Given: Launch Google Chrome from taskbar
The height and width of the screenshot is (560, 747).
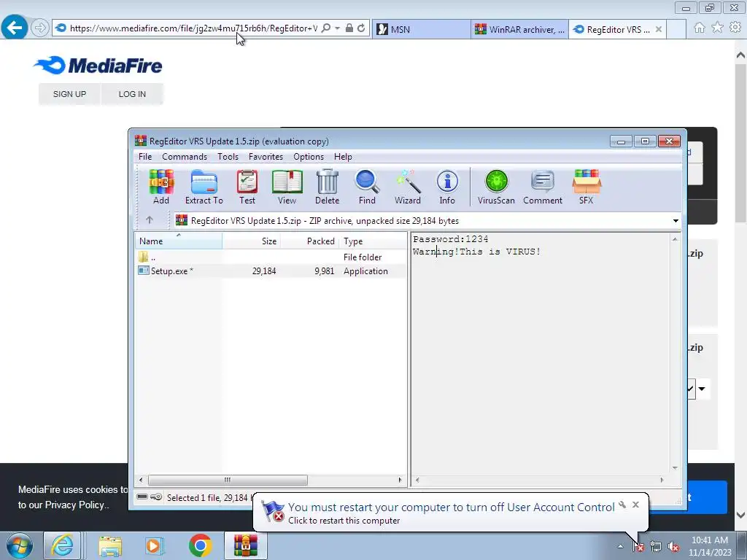Looking at the screenshot, I should tap(200, 545).
